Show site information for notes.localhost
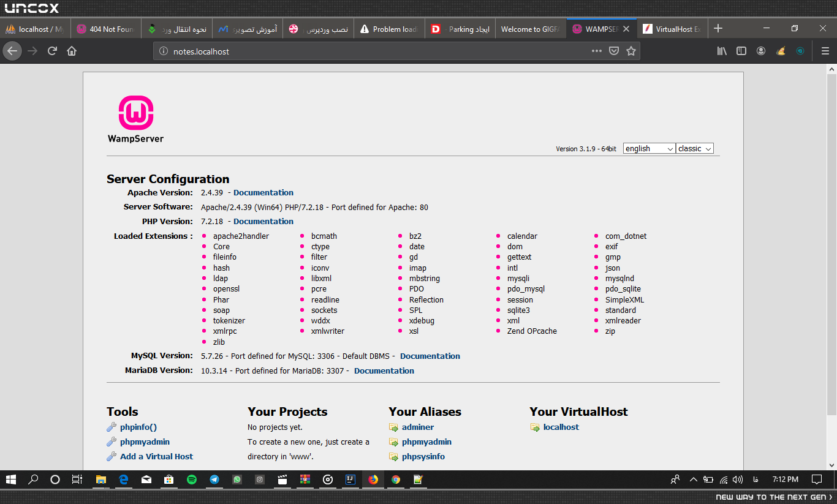The image size is (837, 504). click(163, 51)
